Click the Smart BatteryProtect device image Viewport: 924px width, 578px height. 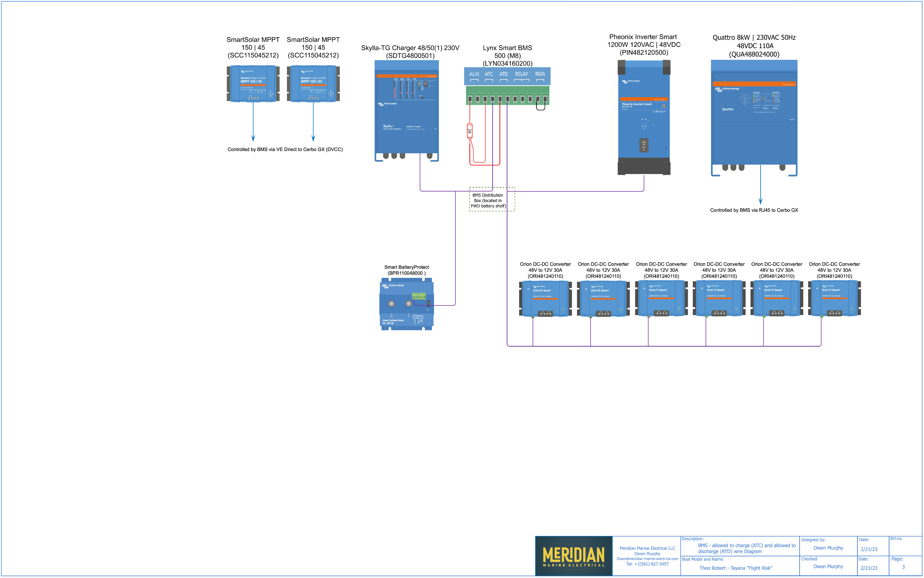point(406,304)
